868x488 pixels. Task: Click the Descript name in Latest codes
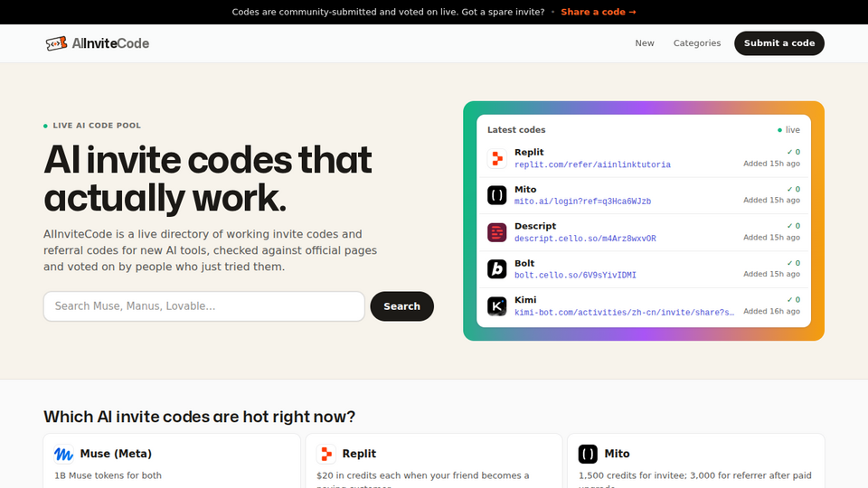pos(535,226)
